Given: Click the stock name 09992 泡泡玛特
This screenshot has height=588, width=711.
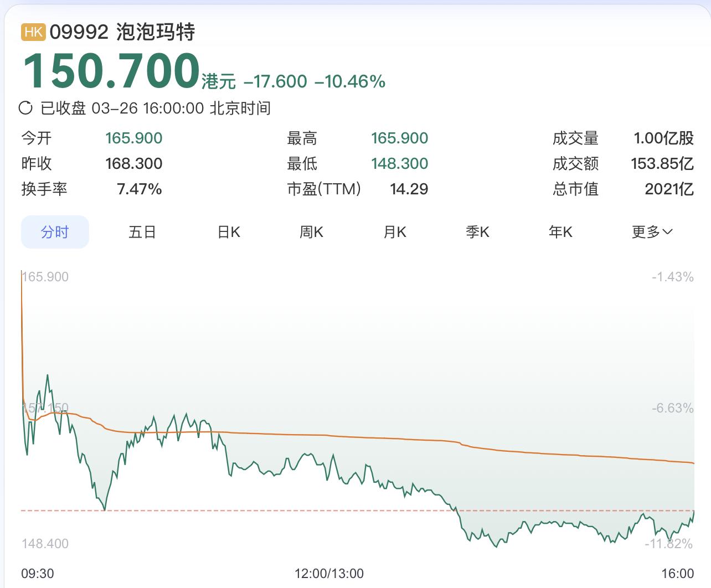Looking at the screenshot, I should click(x=122, y=32).
